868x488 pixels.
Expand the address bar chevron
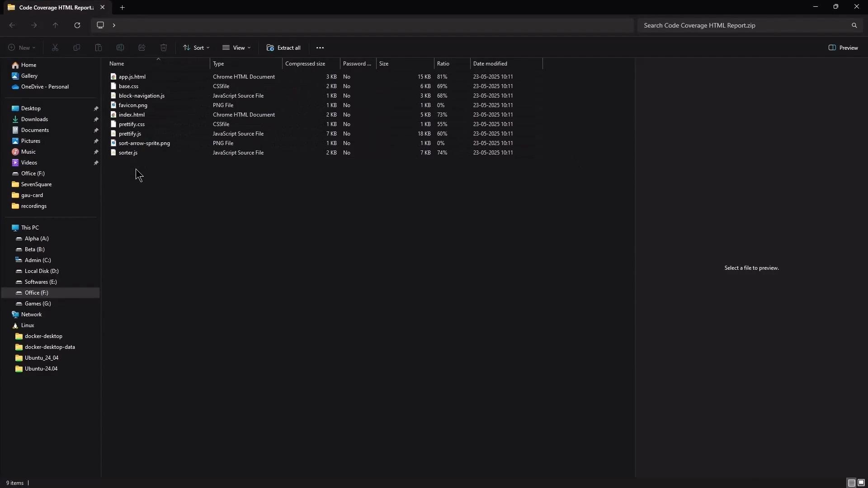114,25
